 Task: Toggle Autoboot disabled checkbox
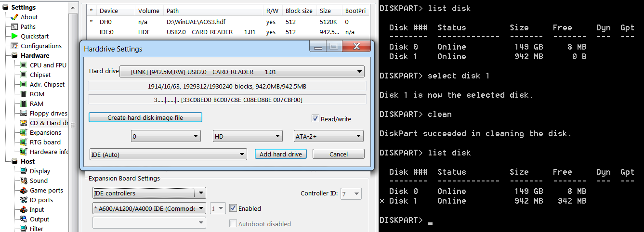[x=233, y=224]
